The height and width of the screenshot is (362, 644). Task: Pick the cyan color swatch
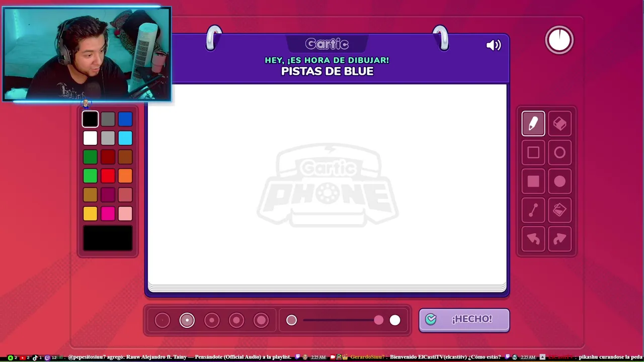(x=125, y=138)
